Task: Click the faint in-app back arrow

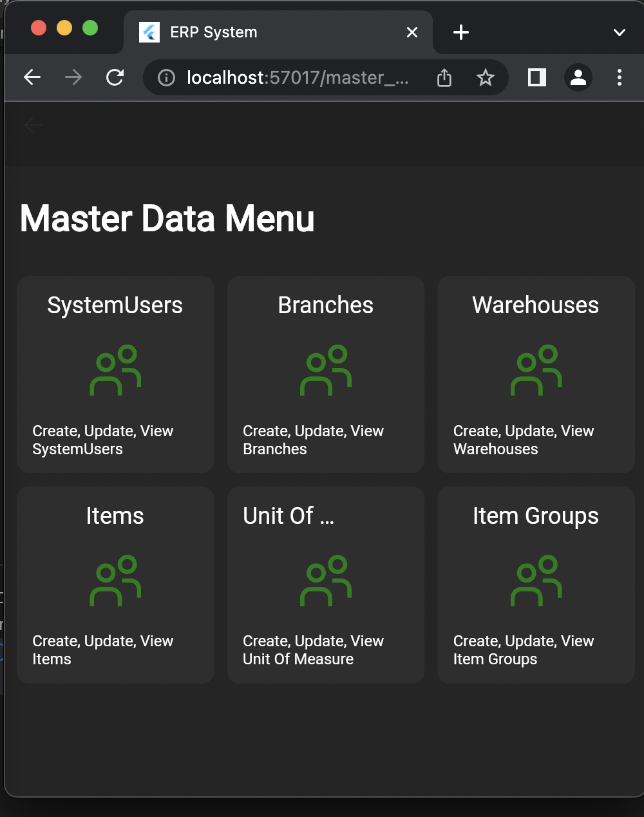Action: (x=33, y=125)
